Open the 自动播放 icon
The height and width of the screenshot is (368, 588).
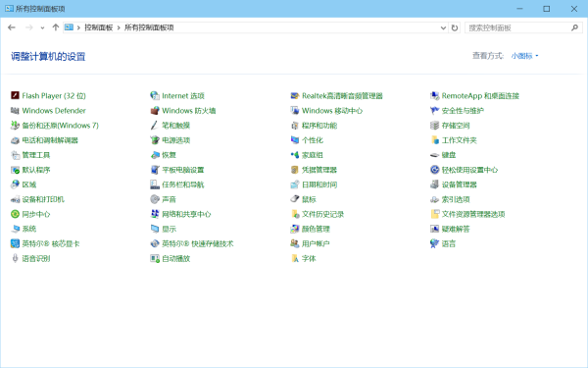click(x=155, y=258)
